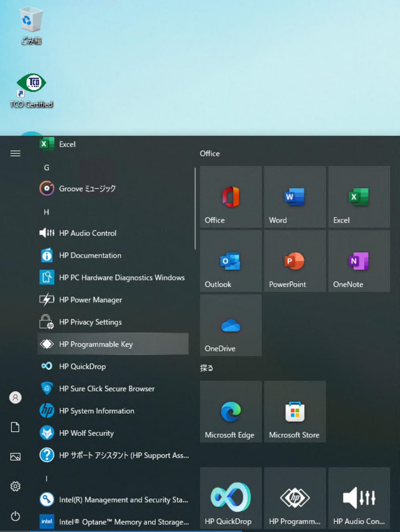The height and width of the screenshot is (532, 400).
Task: Open Intel(R) Management and Security Status
Action: 113,500
